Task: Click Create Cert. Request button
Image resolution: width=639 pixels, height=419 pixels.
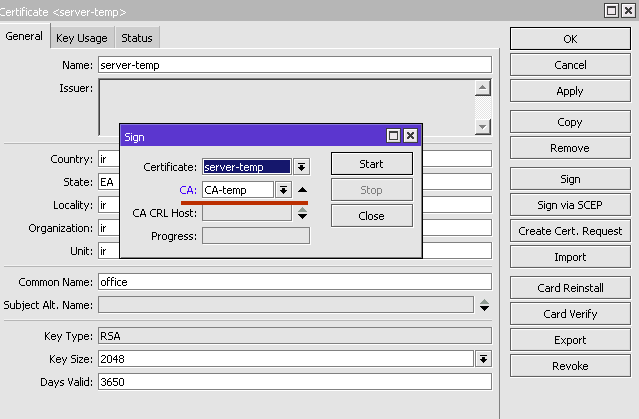Action: tap(569, 231)
